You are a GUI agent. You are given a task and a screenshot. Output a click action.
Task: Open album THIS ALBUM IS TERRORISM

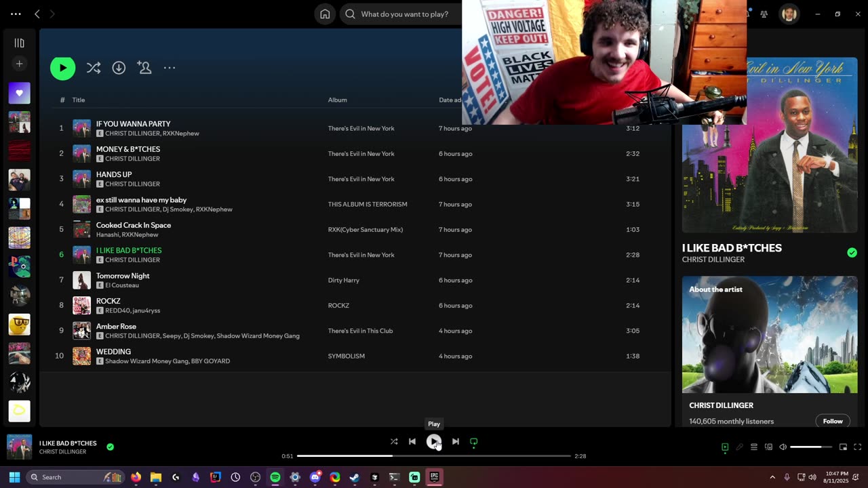368,204
